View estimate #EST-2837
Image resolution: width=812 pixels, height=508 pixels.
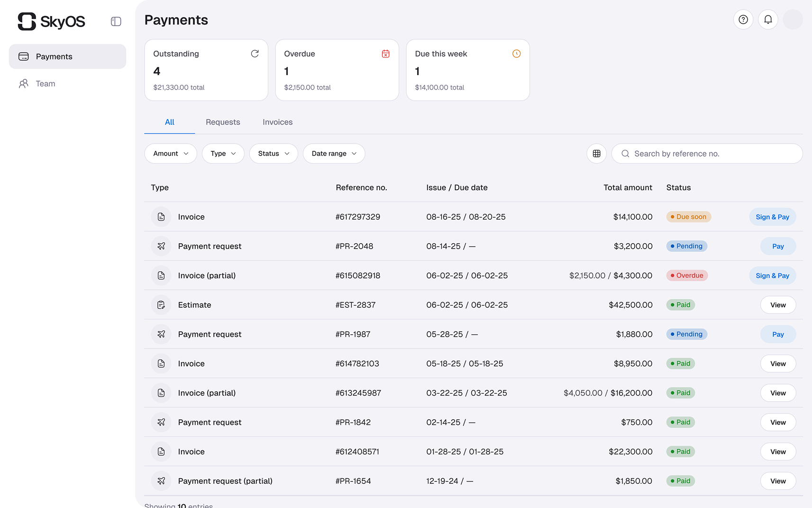coord(778,305)
